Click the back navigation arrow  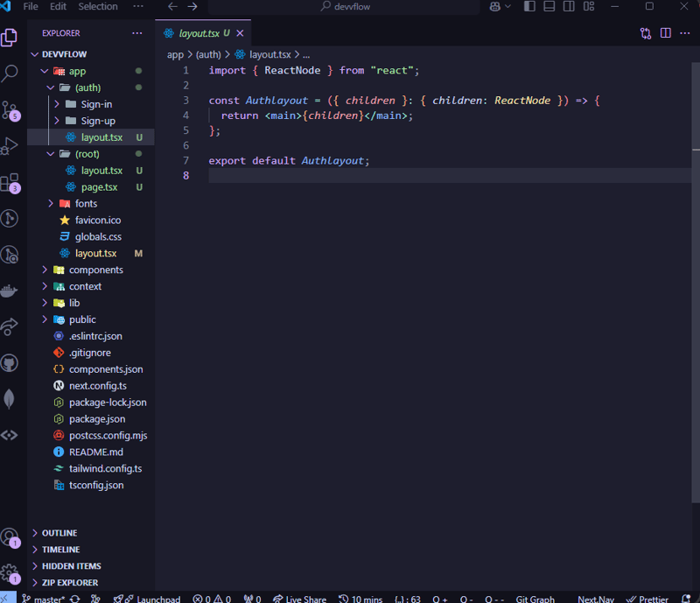171,6
